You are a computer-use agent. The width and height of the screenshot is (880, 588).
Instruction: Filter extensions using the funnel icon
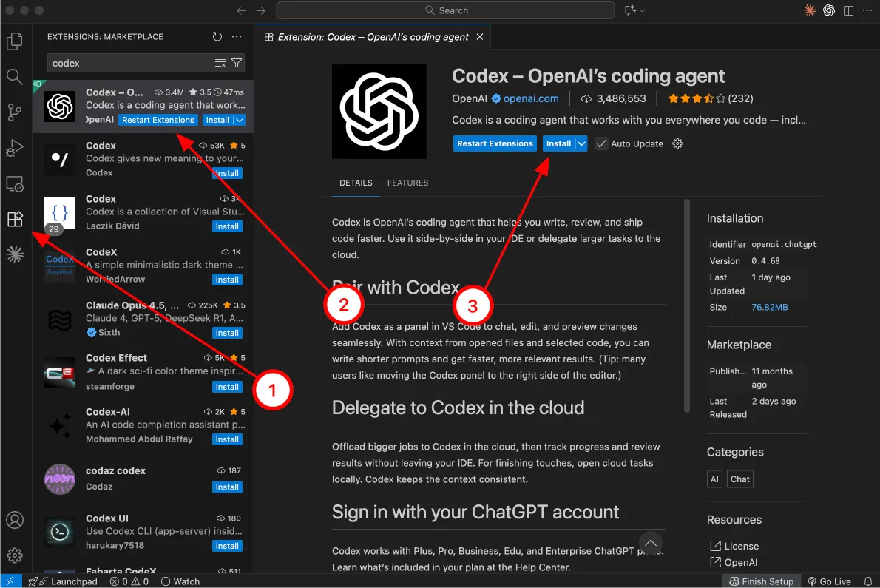tap(237, 63)
